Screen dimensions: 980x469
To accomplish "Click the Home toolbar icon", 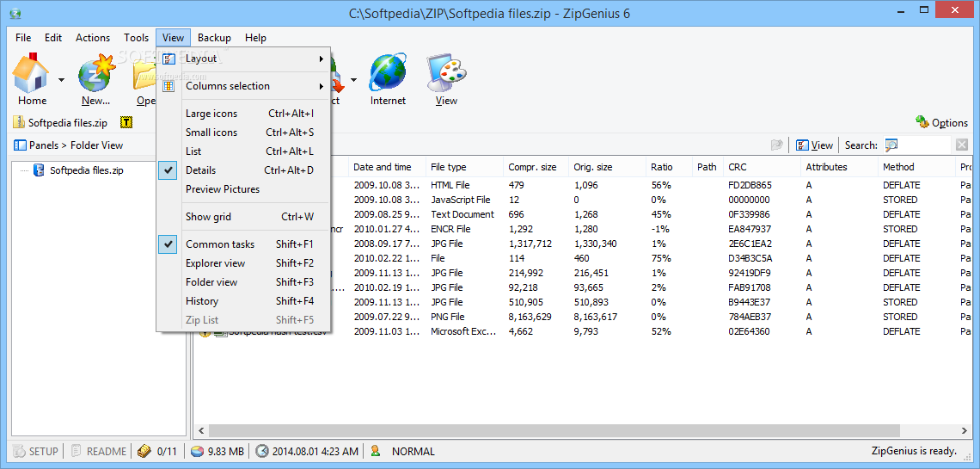I will pos(31,72).
